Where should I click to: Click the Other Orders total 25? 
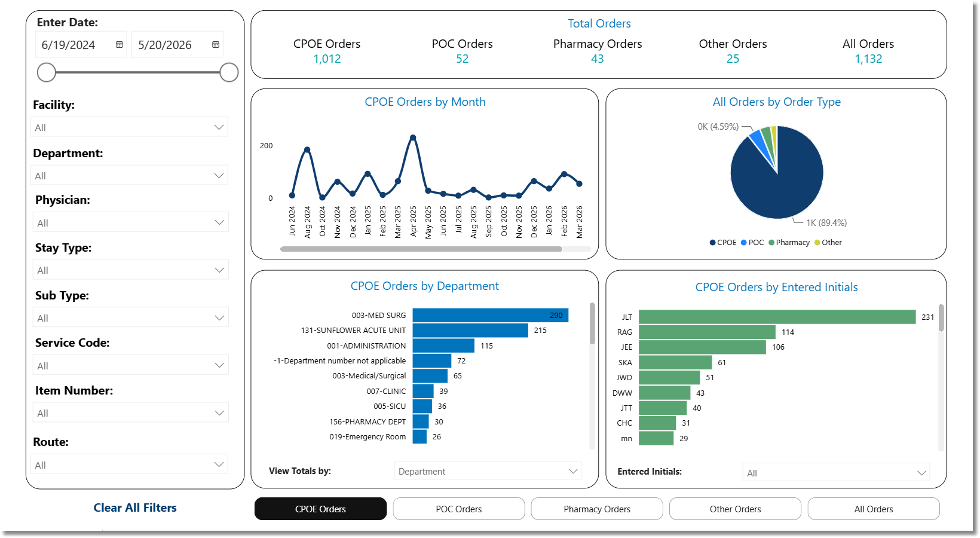(x=733, y=59)
